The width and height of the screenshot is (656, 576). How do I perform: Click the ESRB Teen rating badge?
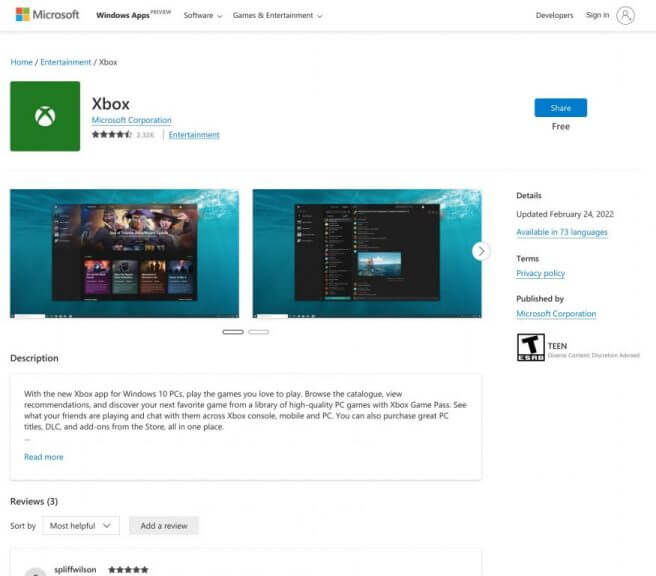click(530, 347)
